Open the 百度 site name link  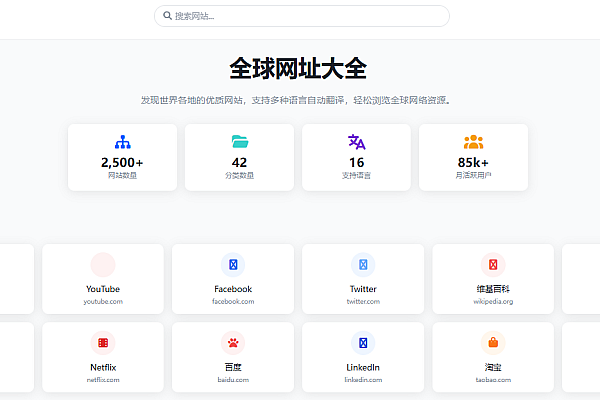pyautogui.click(x=233, y=367)
